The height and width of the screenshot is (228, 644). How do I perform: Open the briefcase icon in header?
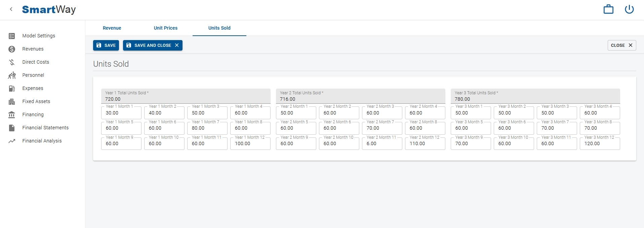tap(608, 9)
